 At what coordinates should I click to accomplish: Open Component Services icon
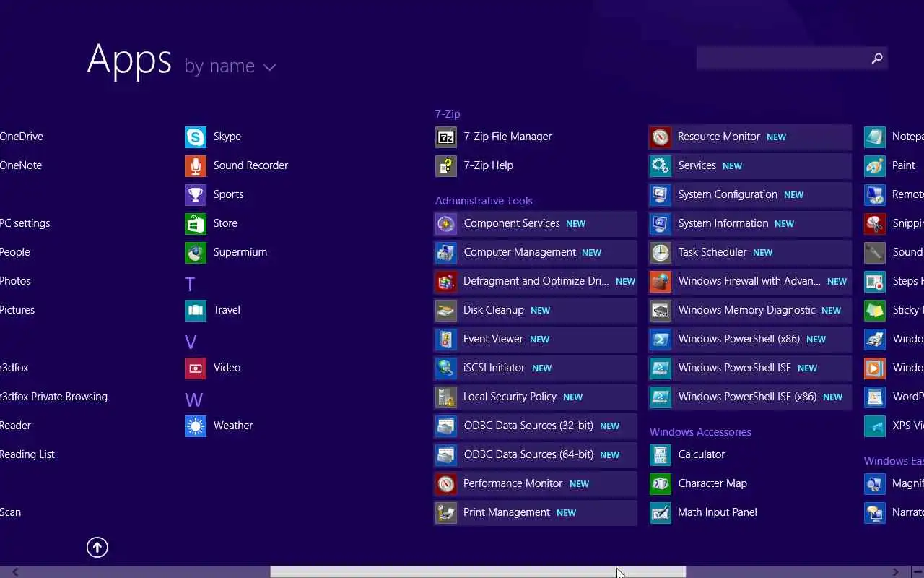coord(446,223)
